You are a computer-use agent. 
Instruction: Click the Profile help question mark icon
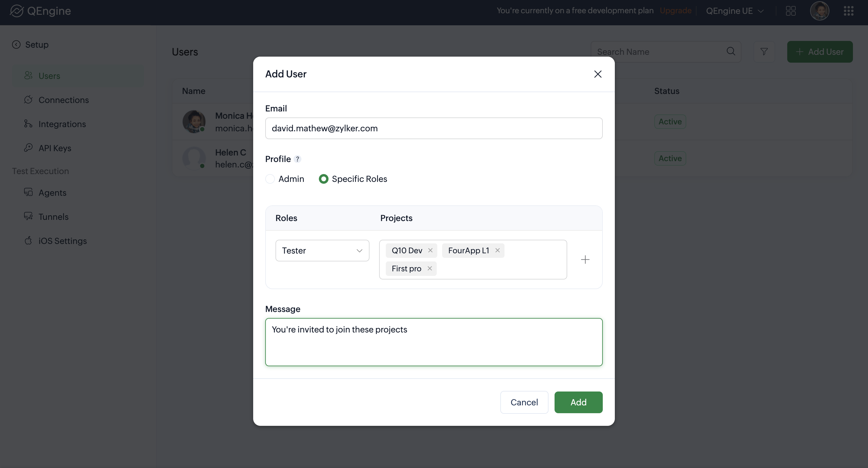click(x=297, y=159)
